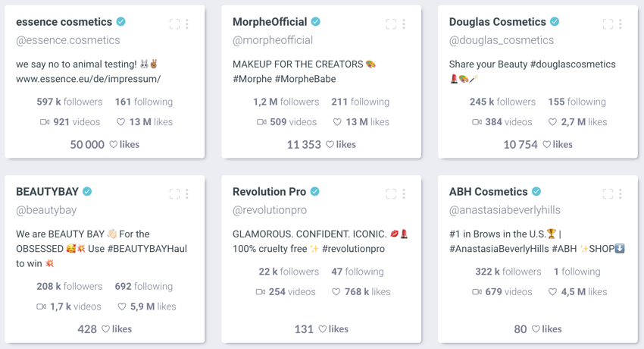Expand the Douglas Cosmetics card to fullscreen

coord(608,24)
